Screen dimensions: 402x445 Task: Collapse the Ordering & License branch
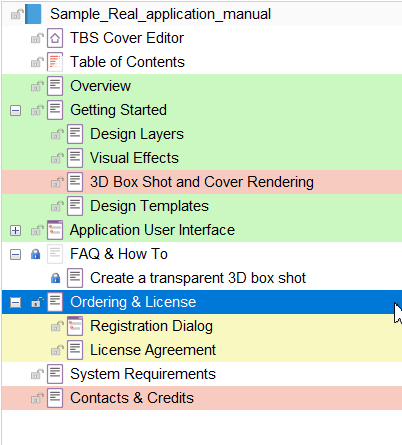coord(15,302)
